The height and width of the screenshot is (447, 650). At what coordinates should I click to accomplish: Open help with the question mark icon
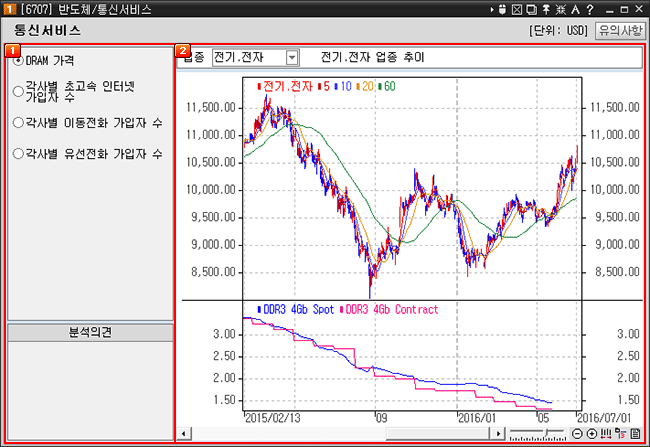(x=590, y=9)
